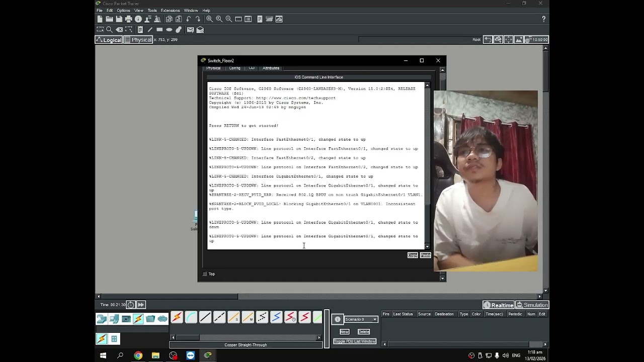Screen dimensions: 644x362
Task: Click the Copy button under CLI
Action: click(413, 255)
